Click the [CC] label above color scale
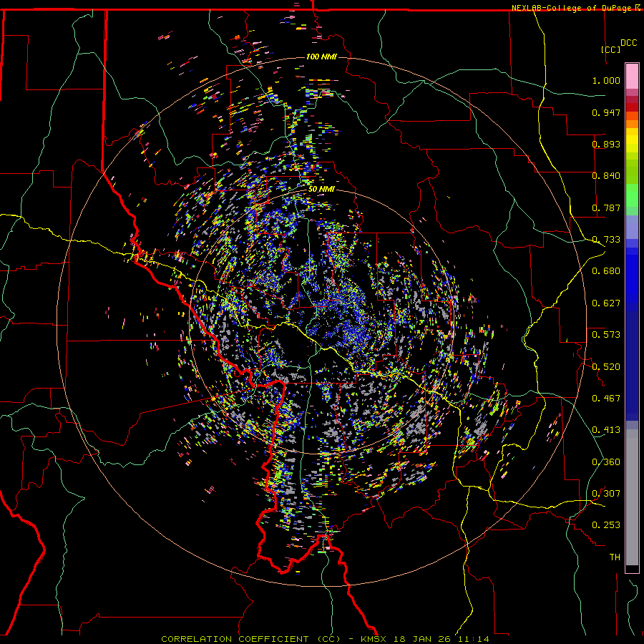Viewport: 644px width, 644px height. point(610,49)
